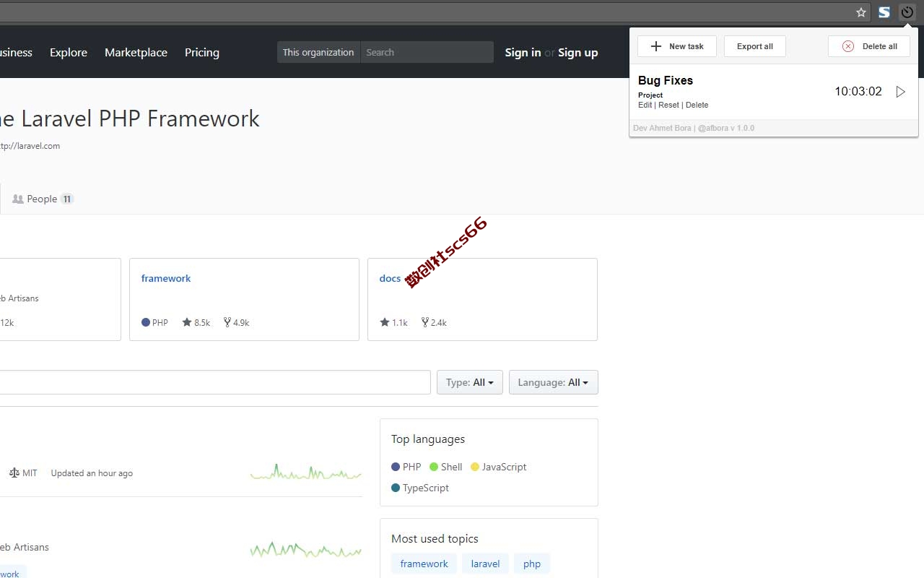Open the framework repository link

166,278
